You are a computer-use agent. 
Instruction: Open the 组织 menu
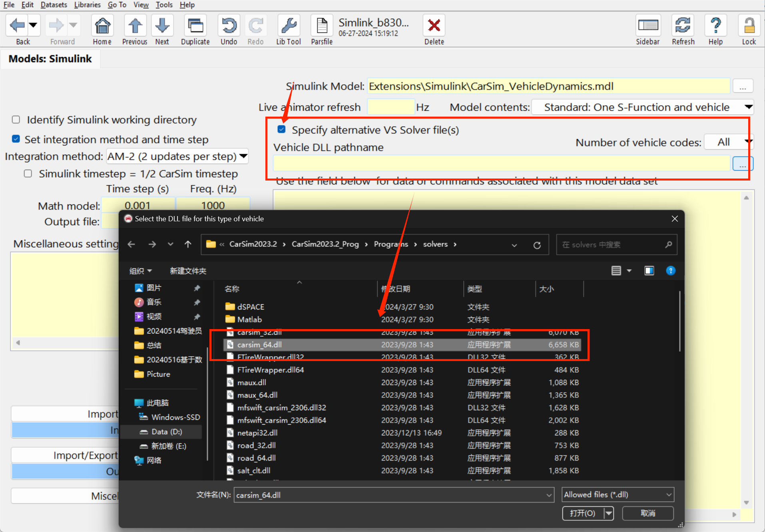pos(140,271)
